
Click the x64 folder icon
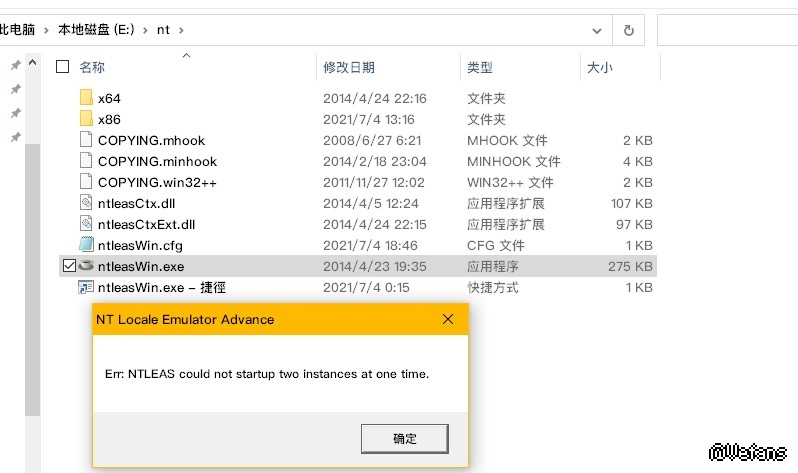tap(87, 97)
